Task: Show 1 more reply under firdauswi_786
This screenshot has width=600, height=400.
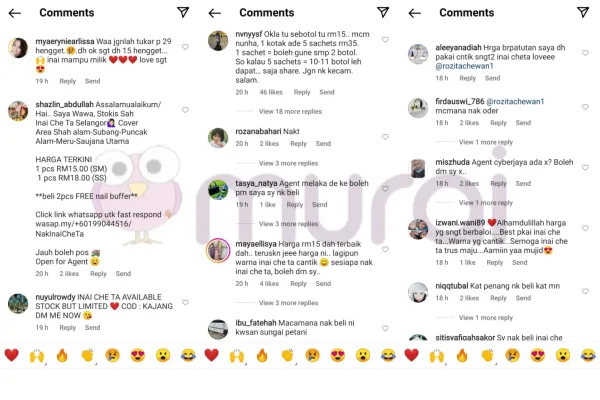Action: [x=486, y=142]
